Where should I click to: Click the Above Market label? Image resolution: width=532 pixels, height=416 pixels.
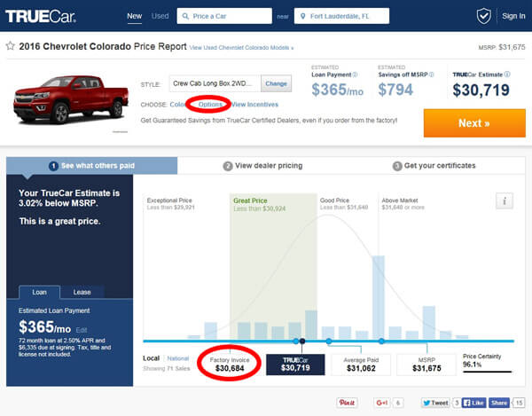point(400,200)
